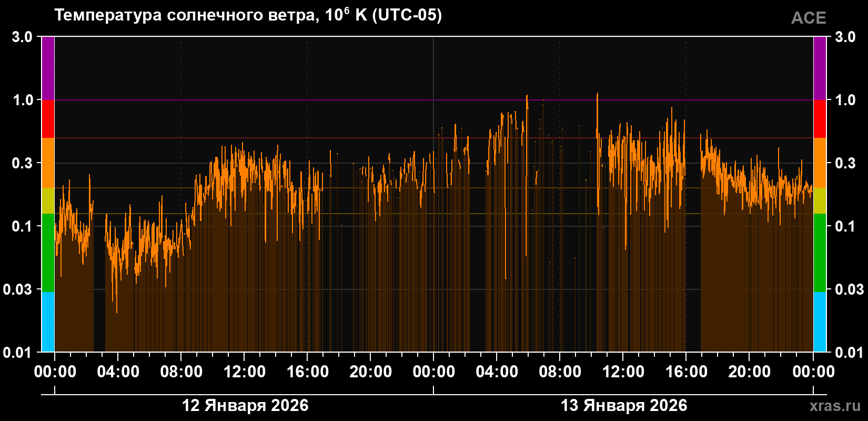Screen dimensions: 868x421
Task: Click the 04:00 label on 13 January
Action: pos(497,372)
